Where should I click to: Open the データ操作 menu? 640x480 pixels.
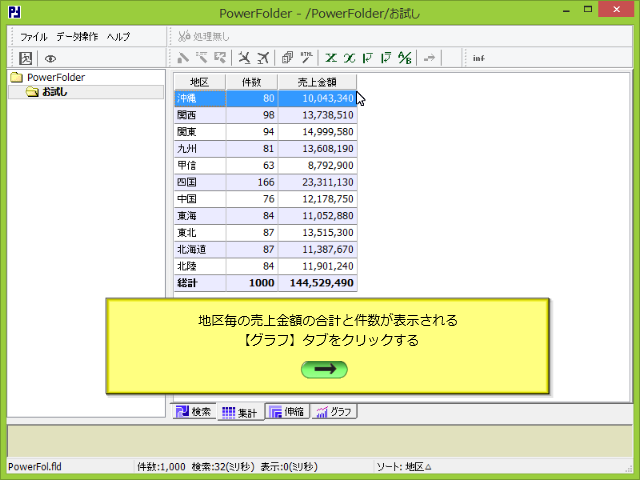77,37
